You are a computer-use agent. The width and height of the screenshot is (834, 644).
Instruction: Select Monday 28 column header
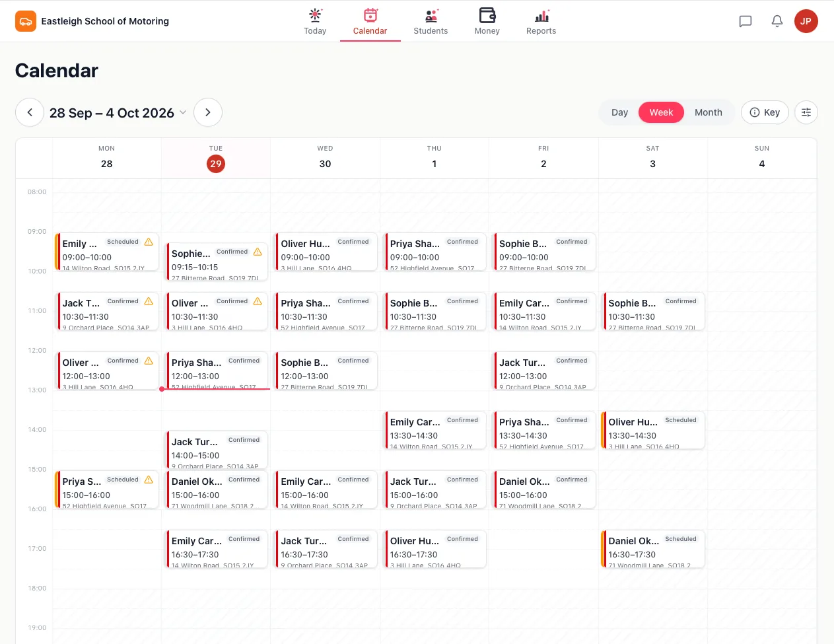tap(107, 158)
